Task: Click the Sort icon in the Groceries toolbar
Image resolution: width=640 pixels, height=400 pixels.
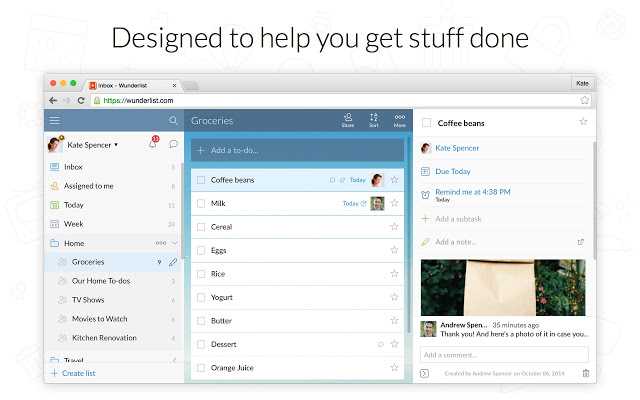Action: [x=373, y=120]
